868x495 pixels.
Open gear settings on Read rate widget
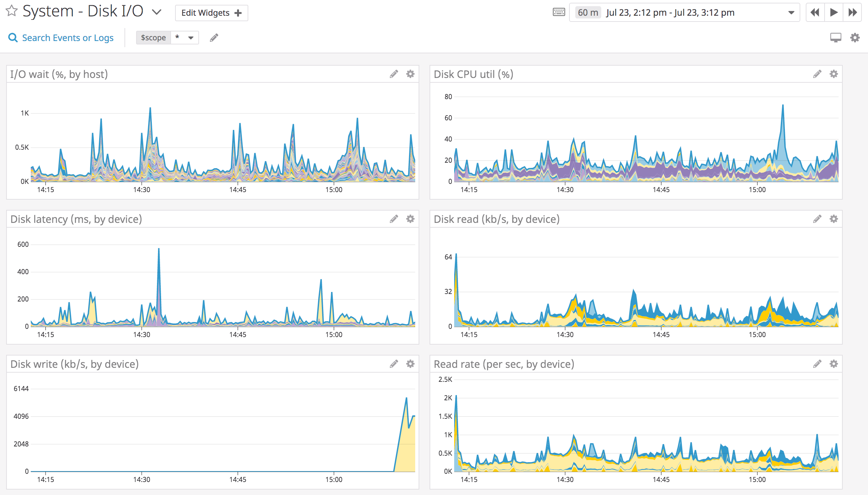pyautogui.click(x=833, y=364)
